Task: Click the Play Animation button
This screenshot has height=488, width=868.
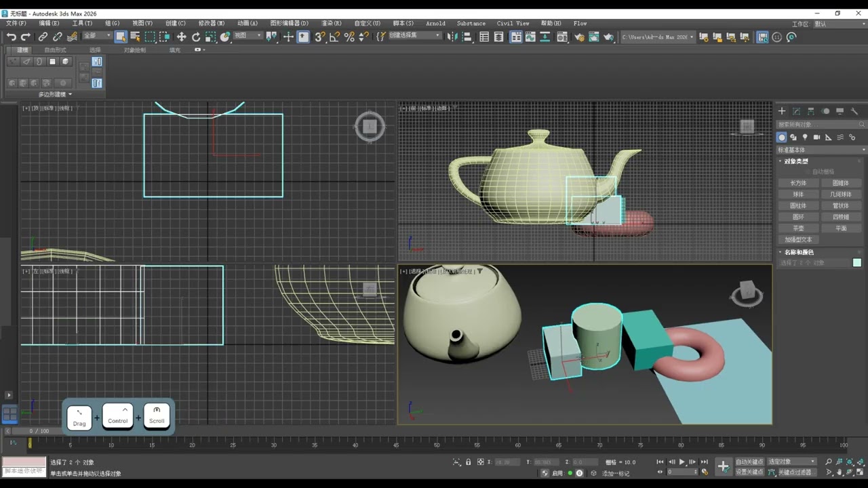Action: [682, 462]
